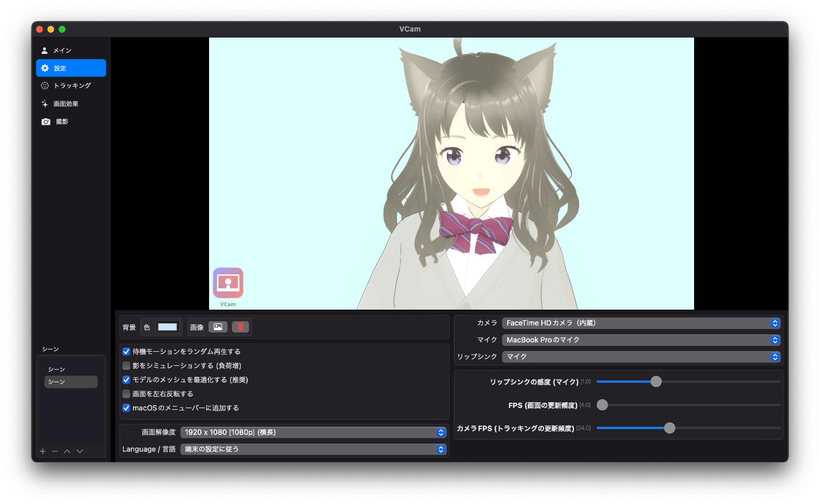Click the [24.0] camera FPS value
Image resolution: width=820 pixels, height=504 pixels.
click(x=584, y=428)
